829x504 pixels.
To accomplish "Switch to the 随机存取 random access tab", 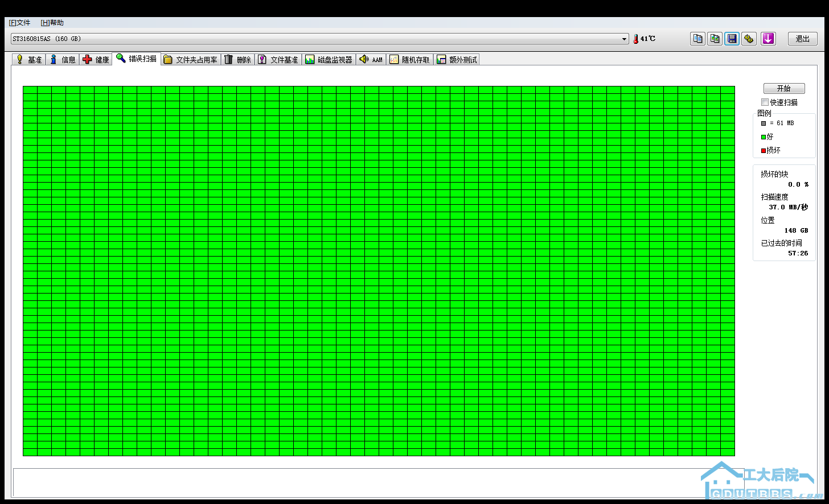I will click(x=410, y=60).
